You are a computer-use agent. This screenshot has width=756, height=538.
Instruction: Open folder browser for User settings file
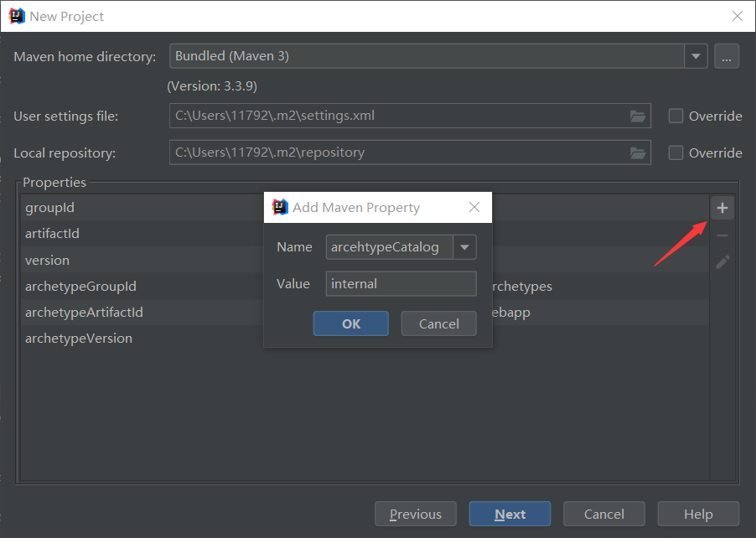pos(637,116)
